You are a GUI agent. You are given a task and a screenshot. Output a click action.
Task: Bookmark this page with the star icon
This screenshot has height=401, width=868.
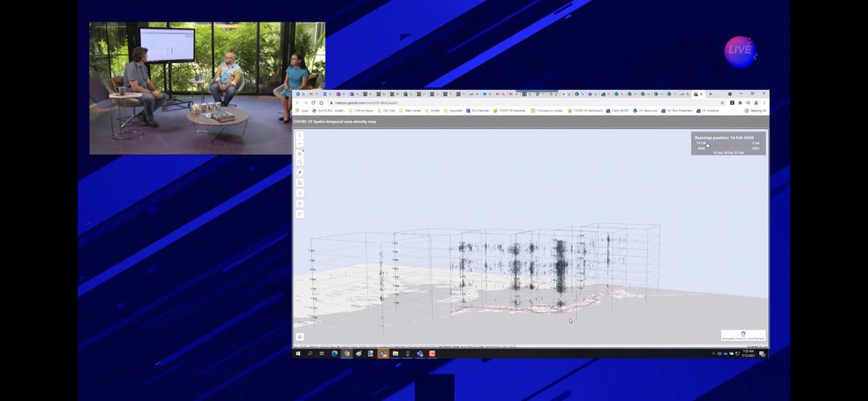[x=723, y=103]
